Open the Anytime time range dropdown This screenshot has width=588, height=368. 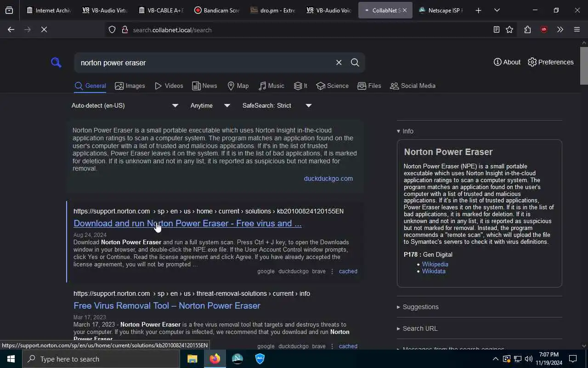point(210,105)
